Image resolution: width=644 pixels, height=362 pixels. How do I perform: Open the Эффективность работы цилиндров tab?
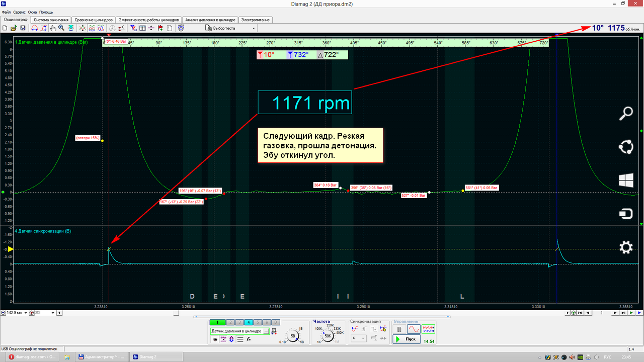(148, 20)
